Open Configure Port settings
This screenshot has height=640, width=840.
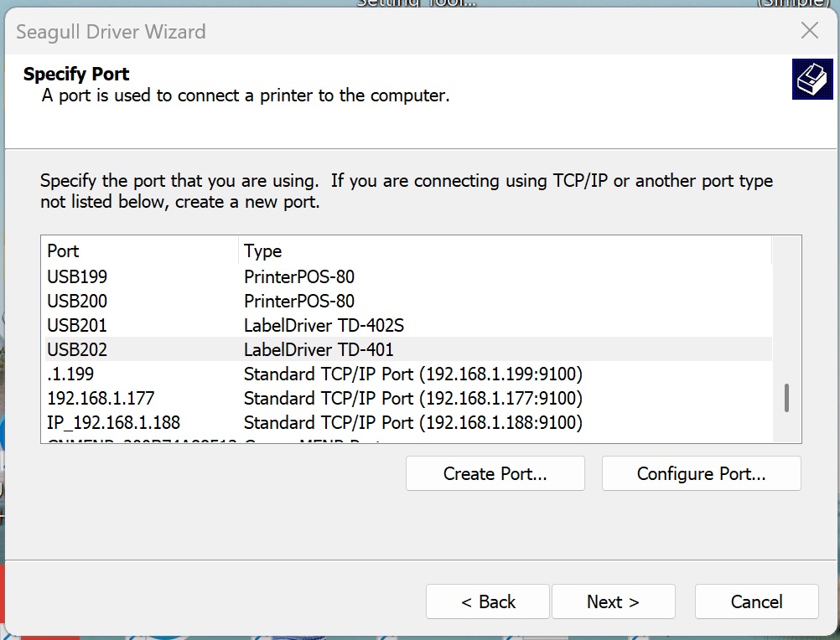(x=701, y=473)
